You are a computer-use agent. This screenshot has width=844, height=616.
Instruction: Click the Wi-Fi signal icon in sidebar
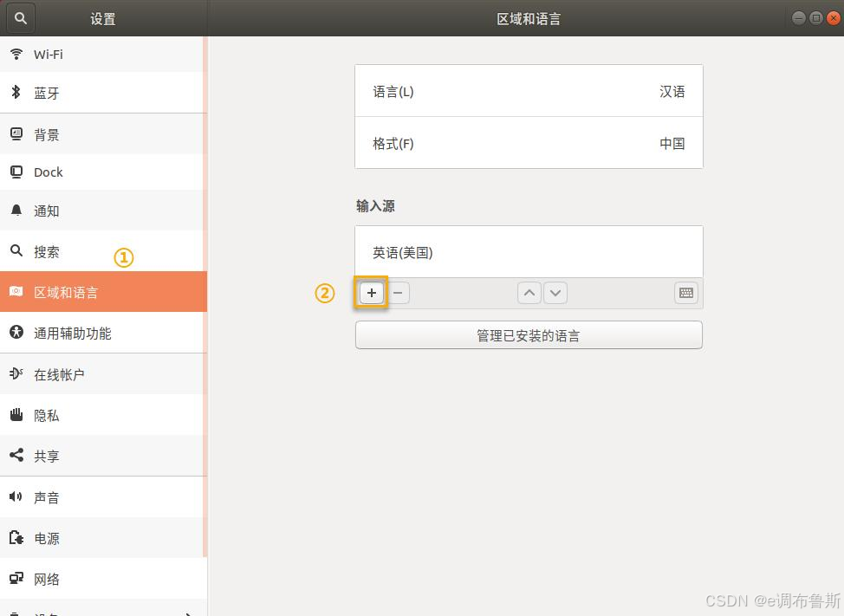click(x=16, y=54)
